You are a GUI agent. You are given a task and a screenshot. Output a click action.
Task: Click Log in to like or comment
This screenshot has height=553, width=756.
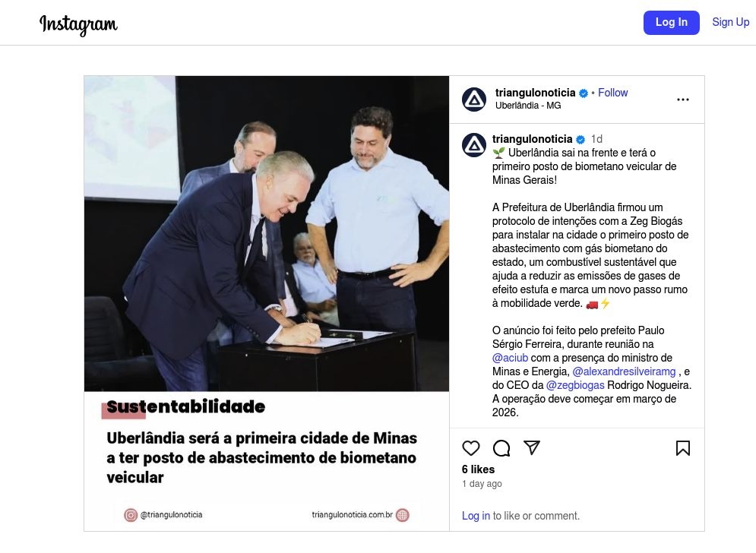point(476,516)
